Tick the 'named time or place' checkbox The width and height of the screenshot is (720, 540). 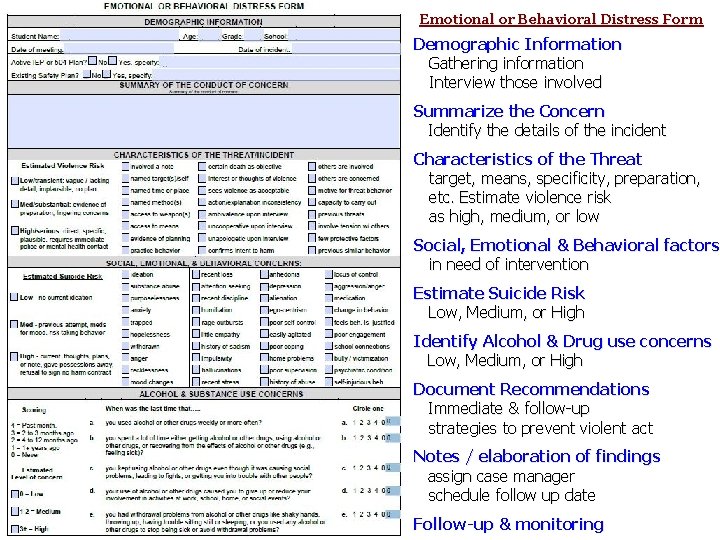click(126, 190)
